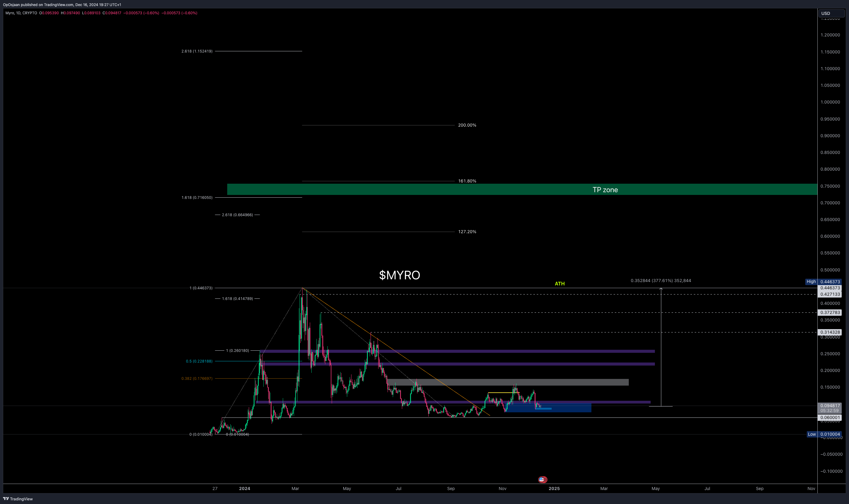Click the Low 0.010004 price tag
The height and width of the screenshot is (504, 849).
(824, 434)
